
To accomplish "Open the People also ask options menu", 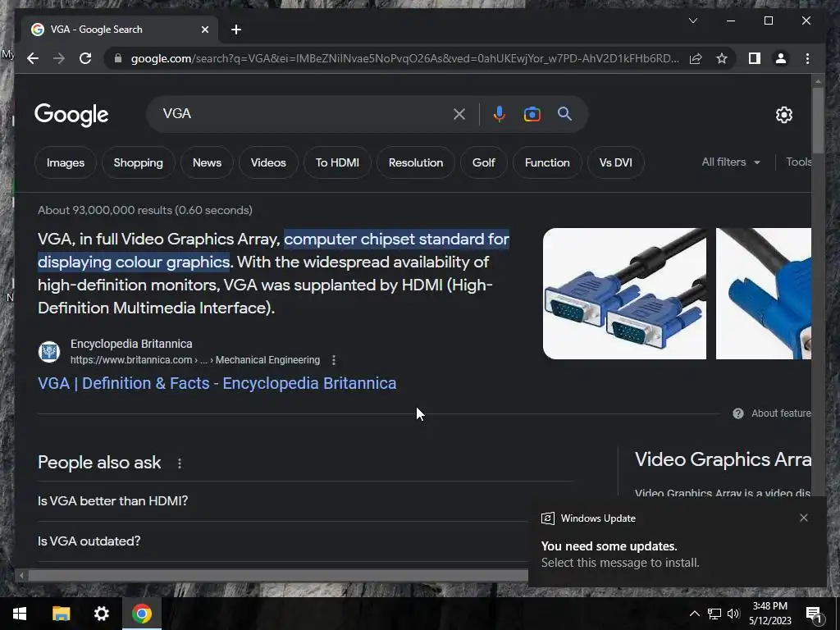I will tap(180, 463).
